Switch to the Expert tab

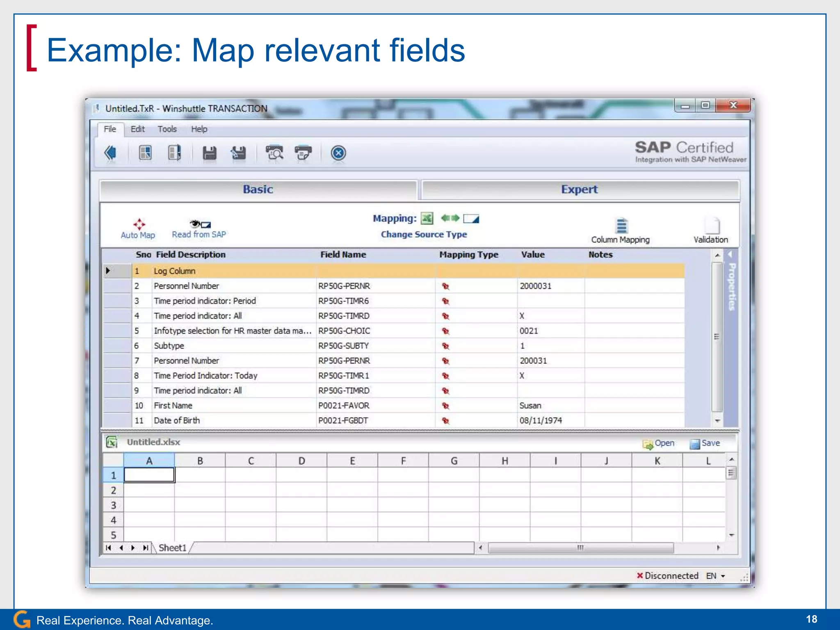click(580, 189)
